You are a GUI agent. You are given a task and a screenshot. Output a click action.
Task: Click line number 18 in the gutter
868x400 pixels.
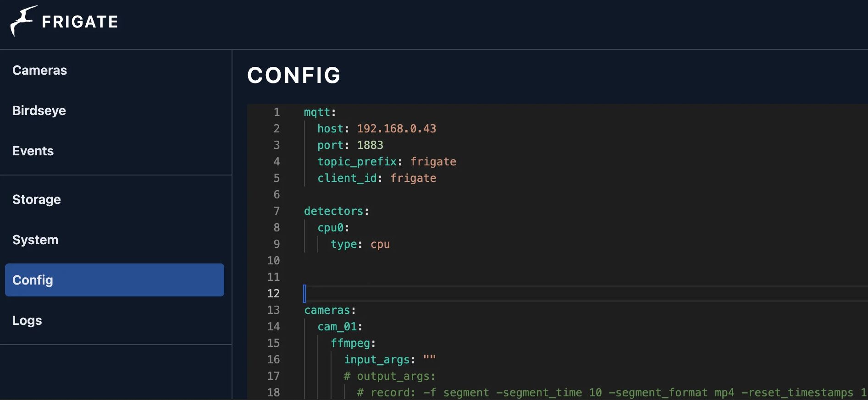click(273, 393)
